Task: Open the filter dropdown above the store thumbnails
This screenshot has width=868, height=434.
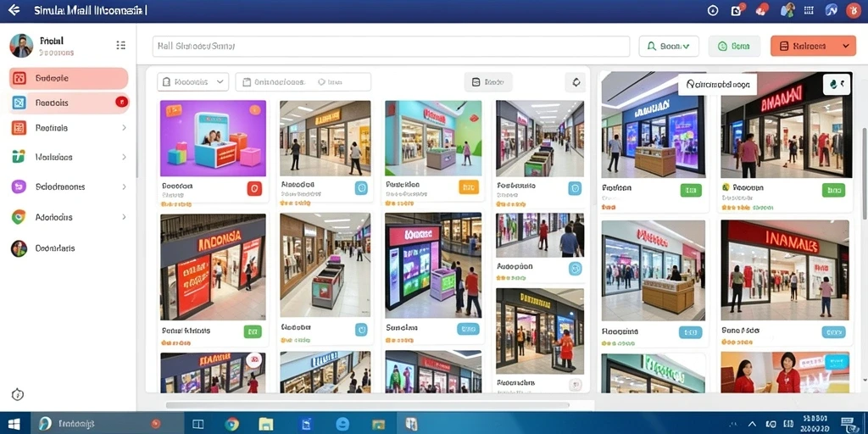Action: click(x=192, y=82)
